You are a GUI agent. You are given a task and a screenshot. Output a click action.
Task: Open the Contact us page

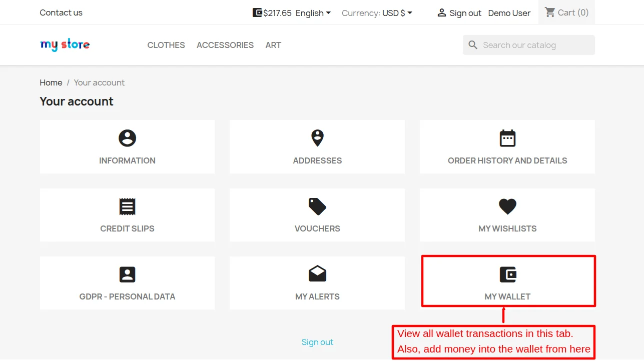(x=61, y=12)
